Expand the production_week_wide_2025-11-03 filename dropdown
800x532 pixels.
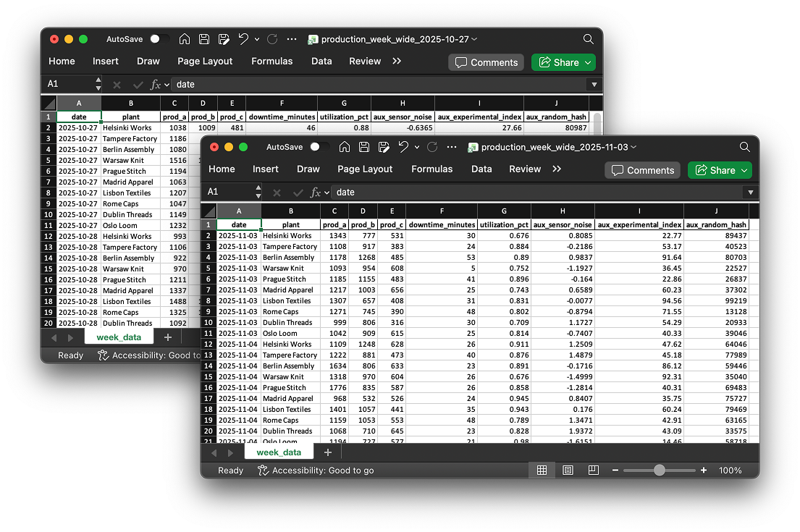pos(633,146)
